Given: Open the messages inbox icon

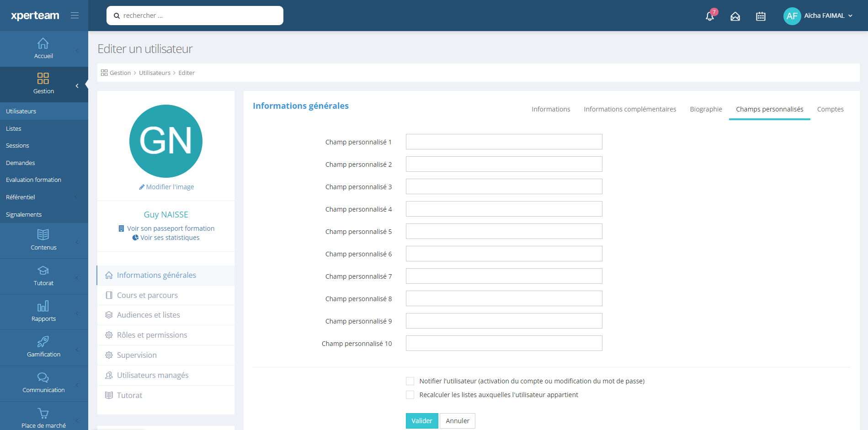Looking at the screenshot, I should tap(735, 16).
